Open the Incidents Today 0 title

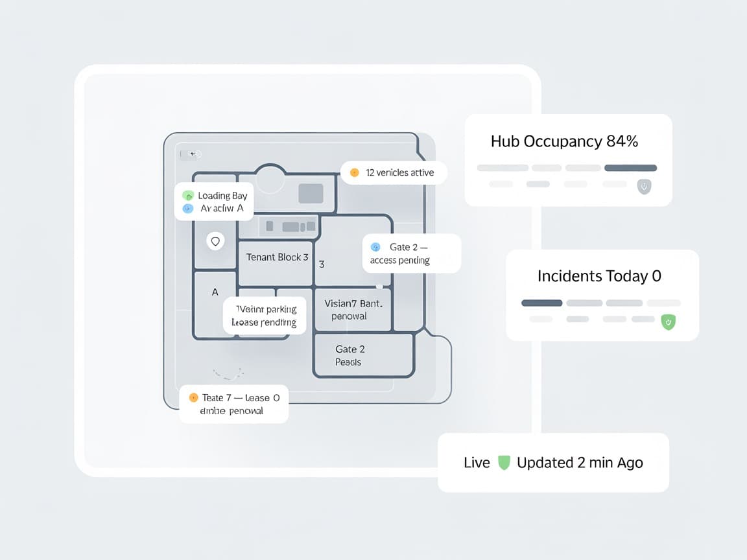(x=599, y=276)
